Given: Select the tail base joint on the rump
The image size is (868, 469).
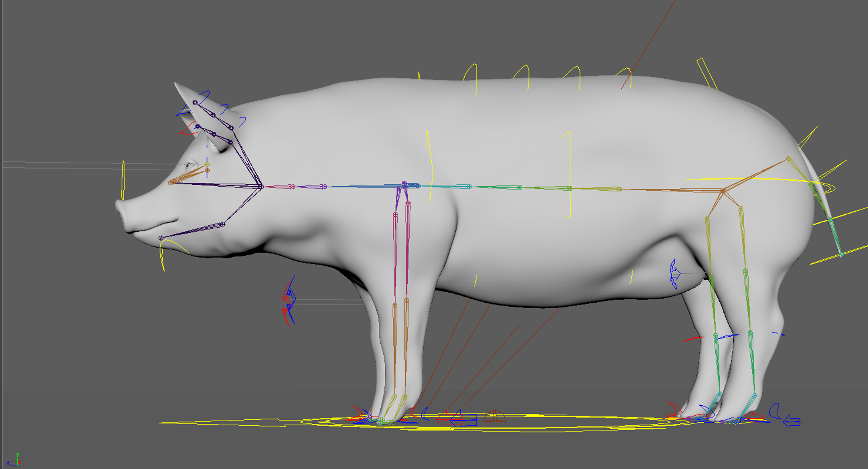Looking at the screenshot, I should [x=788, y=159].
